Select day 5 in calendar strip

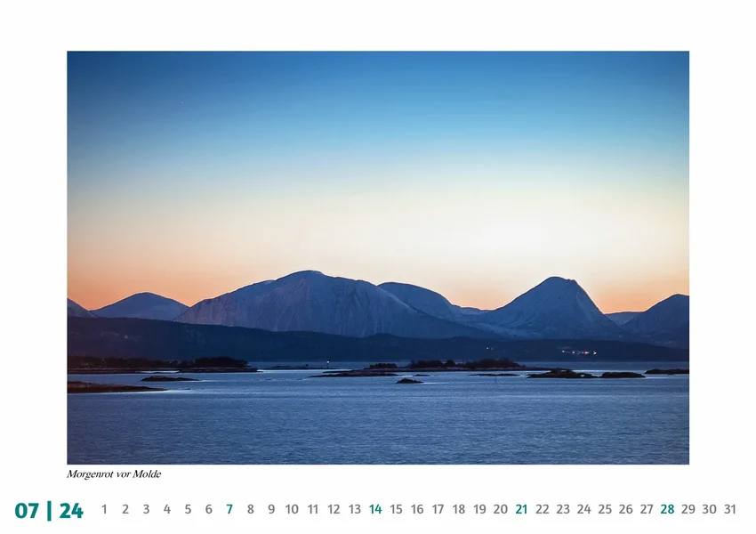point(188,509)
